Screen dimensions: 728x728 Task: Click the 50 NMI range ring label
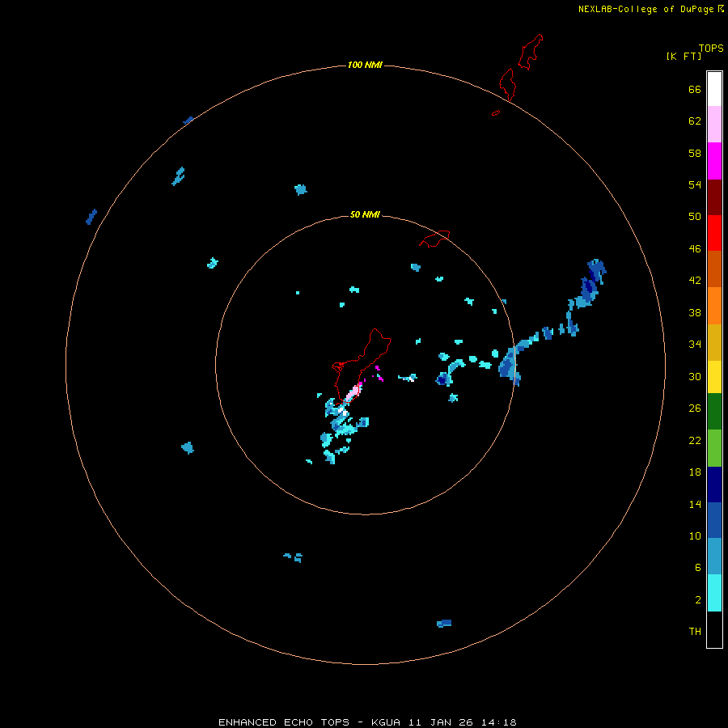point(365,214)
